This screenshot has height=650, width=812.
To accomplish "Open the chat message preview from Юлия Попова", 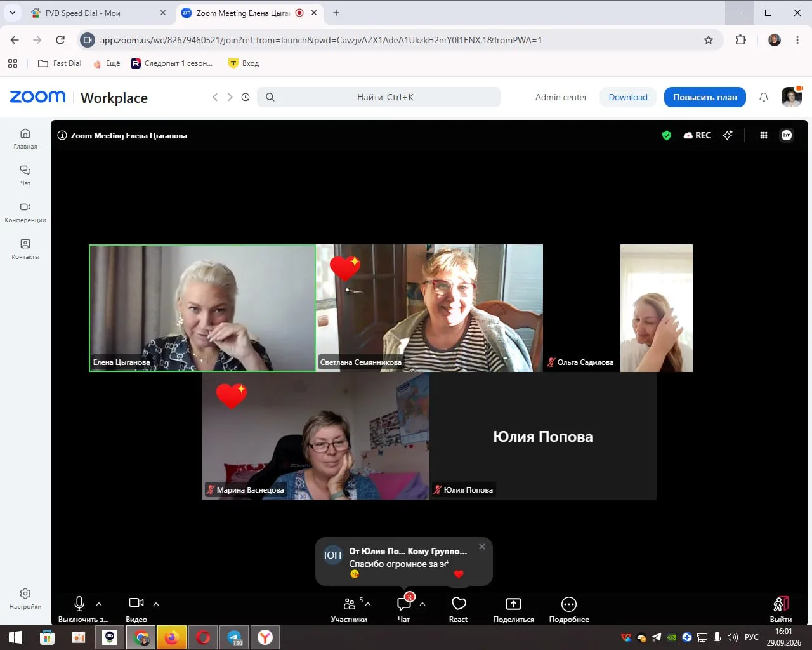I will click(x=404, y=562).
